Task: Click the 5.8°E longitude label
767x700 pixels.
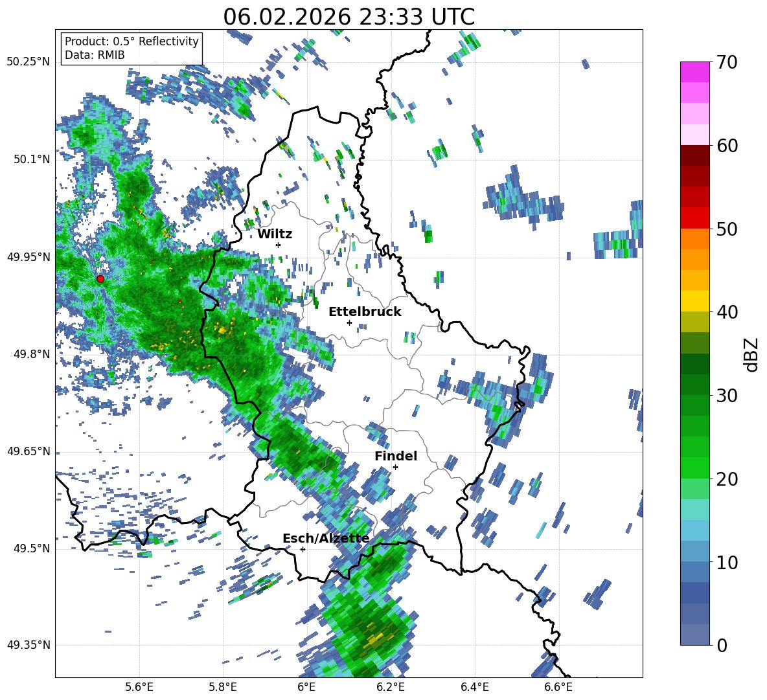Action: click(223, 687)
